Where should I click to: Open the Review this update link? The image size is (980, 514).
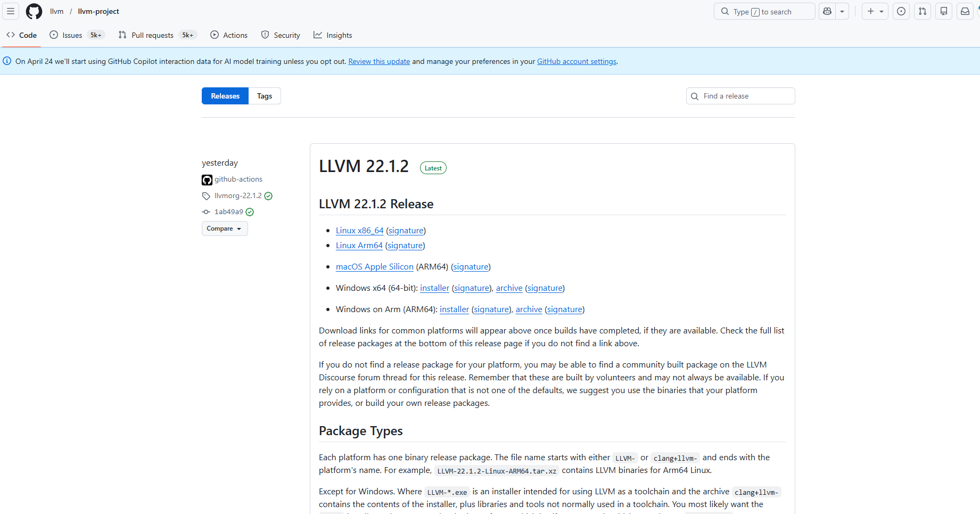(x=379, y=61)
